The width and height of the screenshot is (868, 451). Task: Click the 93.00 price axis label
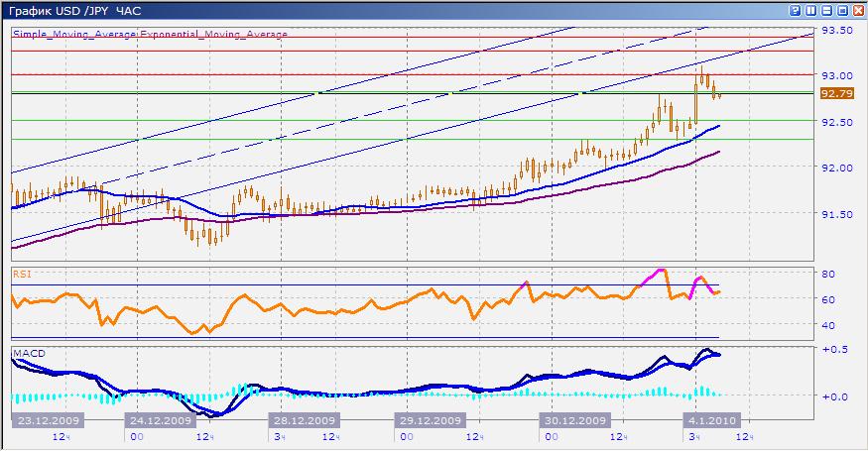[x=837, y=75]
